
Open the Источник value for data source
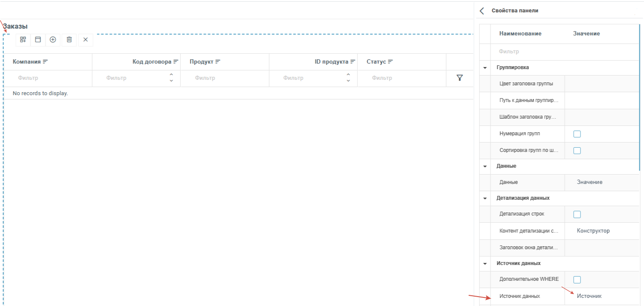[589, 296]
